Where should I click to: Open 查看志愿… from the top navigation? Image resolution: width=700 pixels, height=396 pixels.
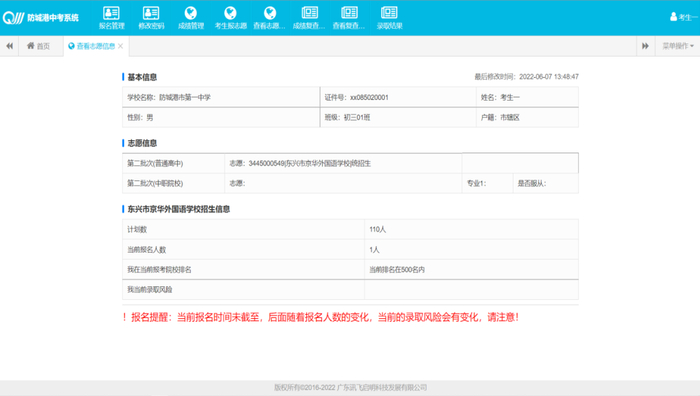click(270, 18)
